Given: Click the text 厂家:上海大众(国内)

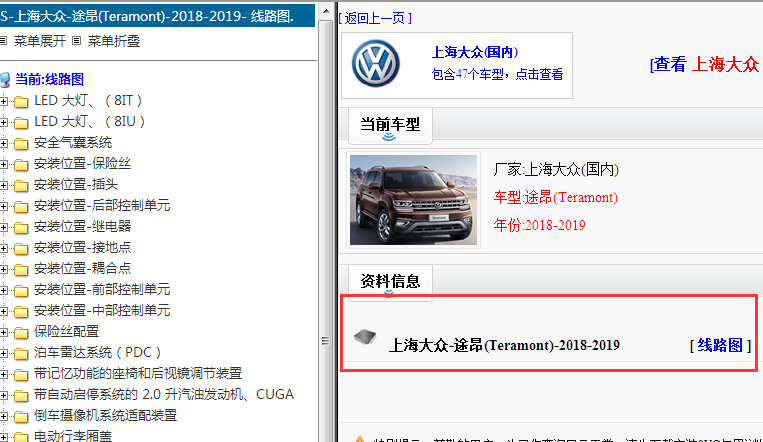Looking at the screenshot, I should click(556, 170).
